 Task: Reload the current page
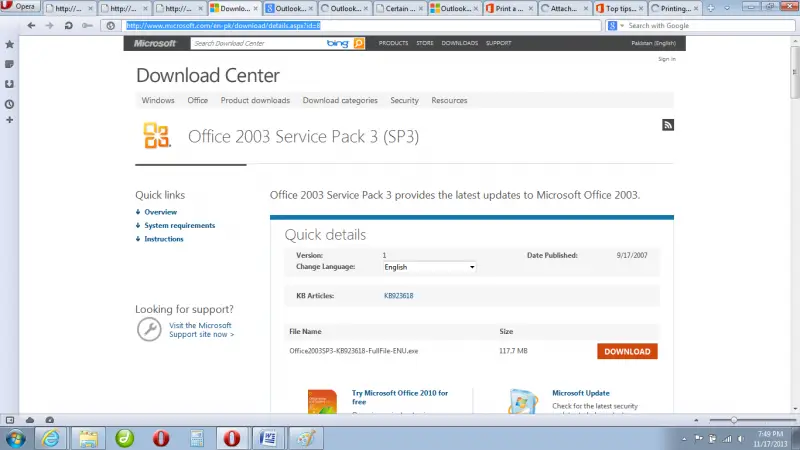(68, 26)
